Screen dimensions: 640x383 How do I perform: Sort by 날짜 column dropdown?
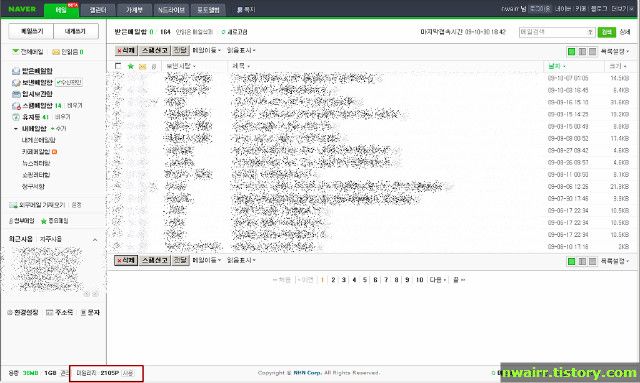point(557,66)
